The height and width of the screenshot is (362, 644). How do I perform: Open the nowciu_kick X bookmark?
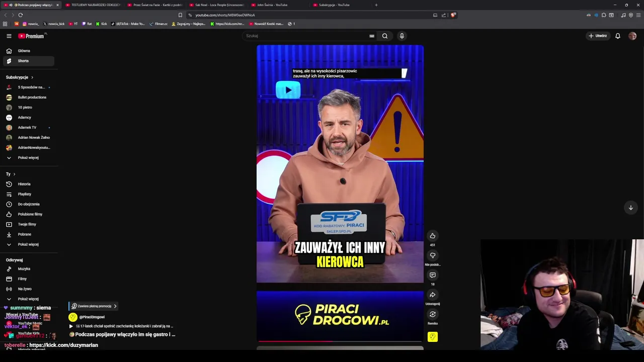tap(54, 24)
